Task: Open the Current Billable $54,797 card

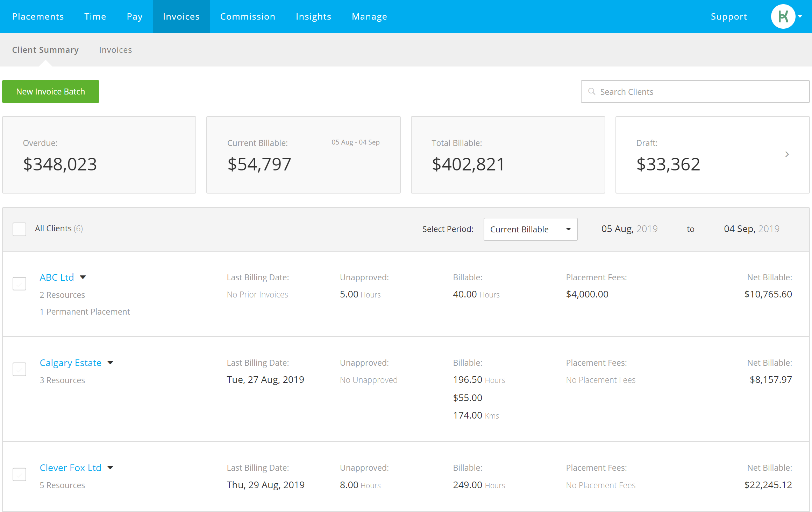Action: point(303,155)
